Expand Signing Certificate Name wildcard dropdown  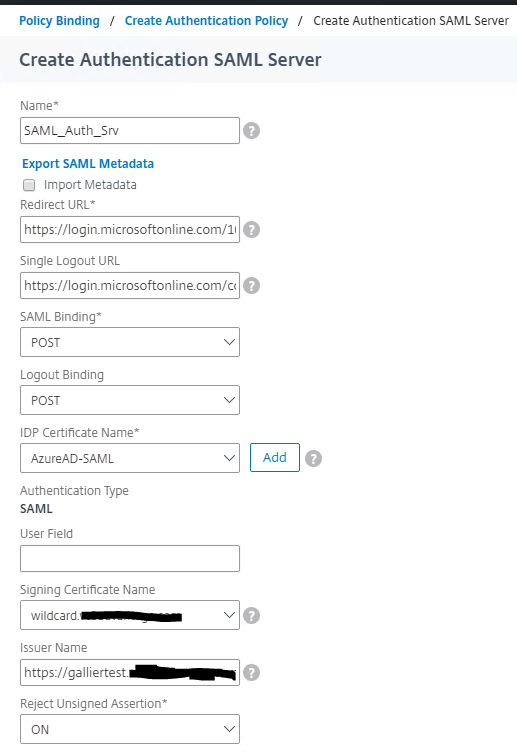click(130, 615)
